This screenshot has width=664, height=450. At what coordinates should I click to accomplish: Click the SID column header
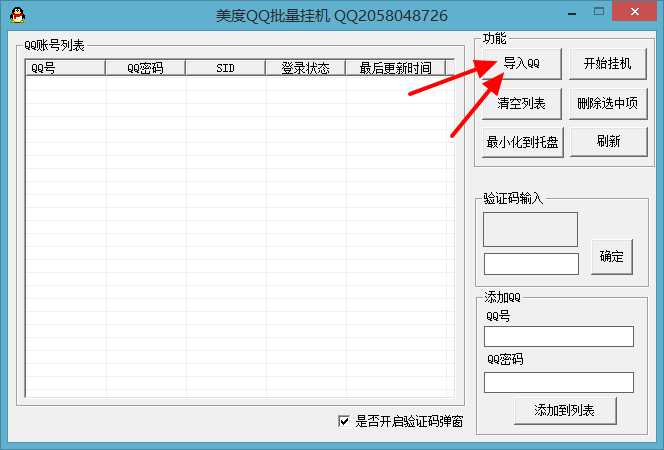tap(225, 68)
